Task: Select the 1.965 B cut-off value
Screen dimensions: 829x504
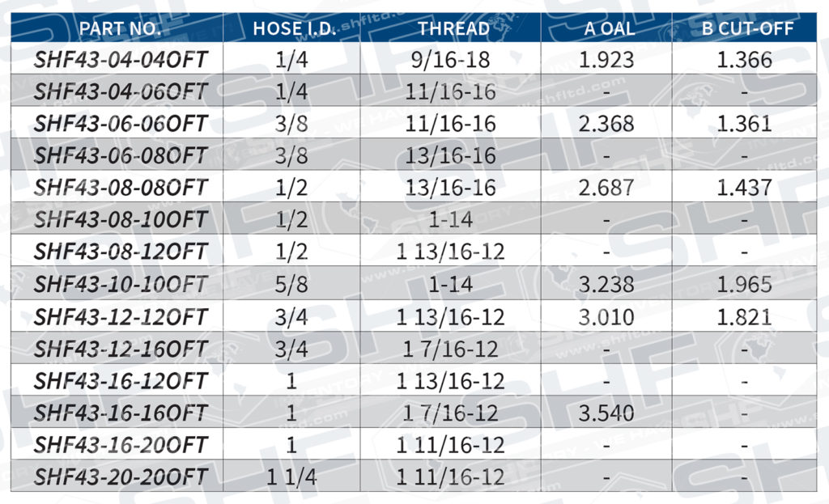Action: pyautogui.click(x=745, y=284)
